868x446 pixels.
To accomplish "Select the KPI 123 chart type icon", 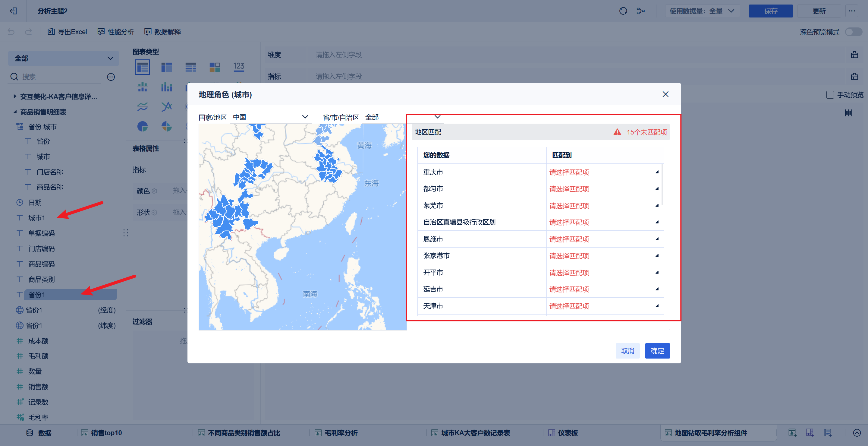I will click(239, 67).
